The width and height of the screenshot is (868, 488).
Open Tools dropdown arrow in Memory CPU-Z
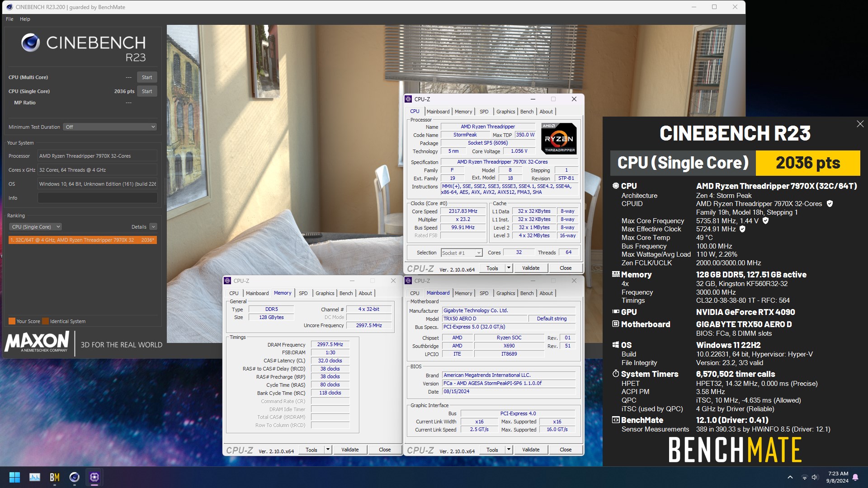pyautogui.click(x=328, y=450)
